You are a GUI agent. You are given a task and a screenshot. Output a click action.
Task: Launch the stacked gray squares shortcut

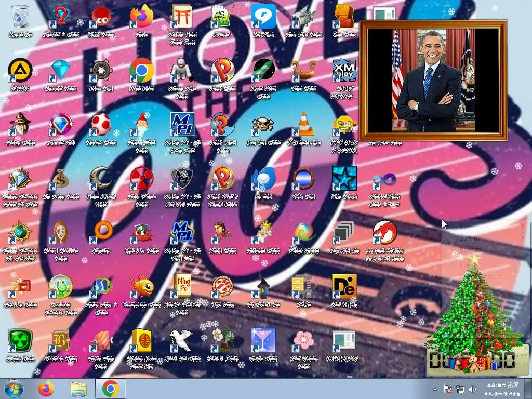(344, 233)
